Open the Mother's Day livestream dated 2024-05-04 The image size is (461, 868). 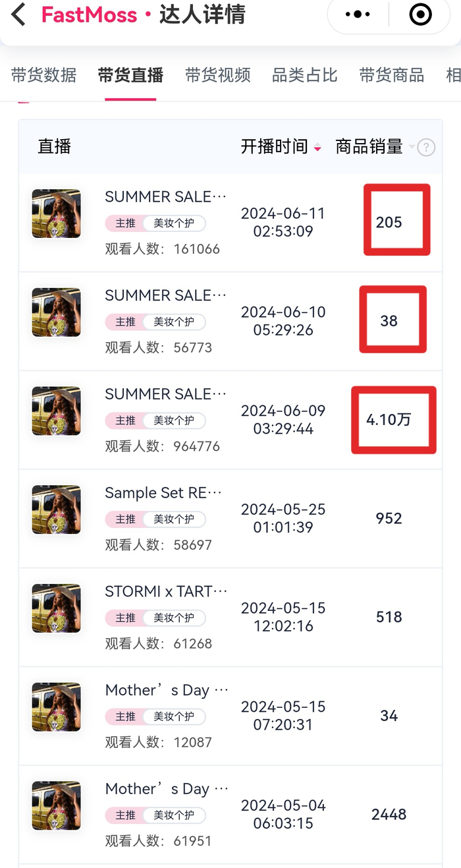[163, 789]
